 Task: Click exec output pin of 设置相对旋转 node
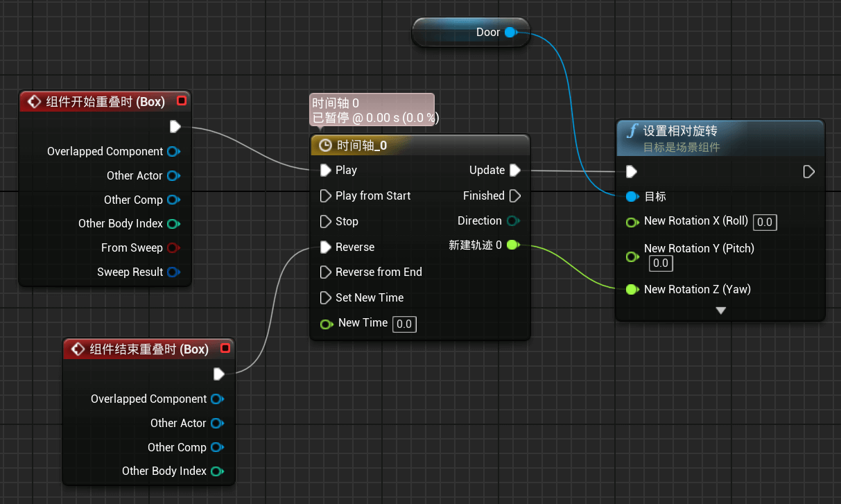[808, 171]
